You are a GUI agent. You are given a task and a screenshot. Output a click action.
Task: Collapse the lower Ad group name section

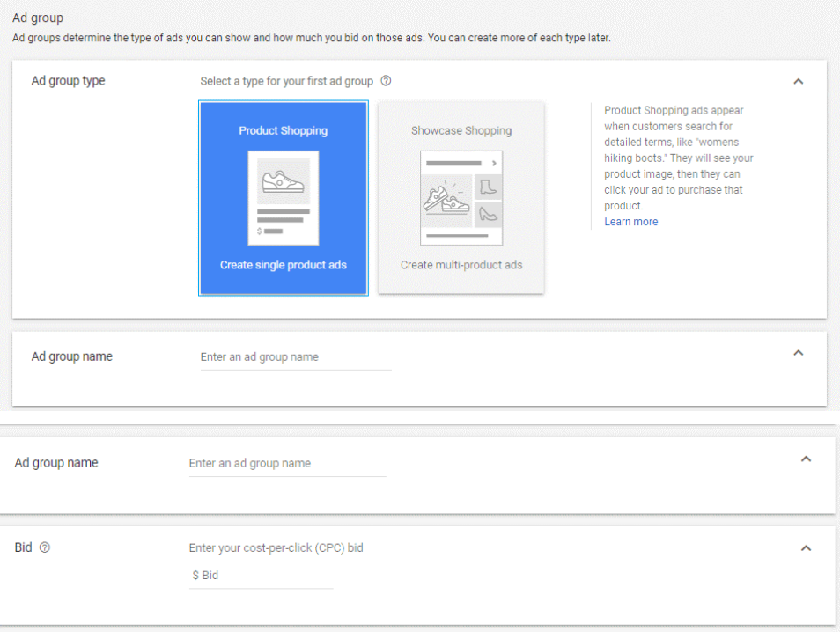(x=806, y=459)
